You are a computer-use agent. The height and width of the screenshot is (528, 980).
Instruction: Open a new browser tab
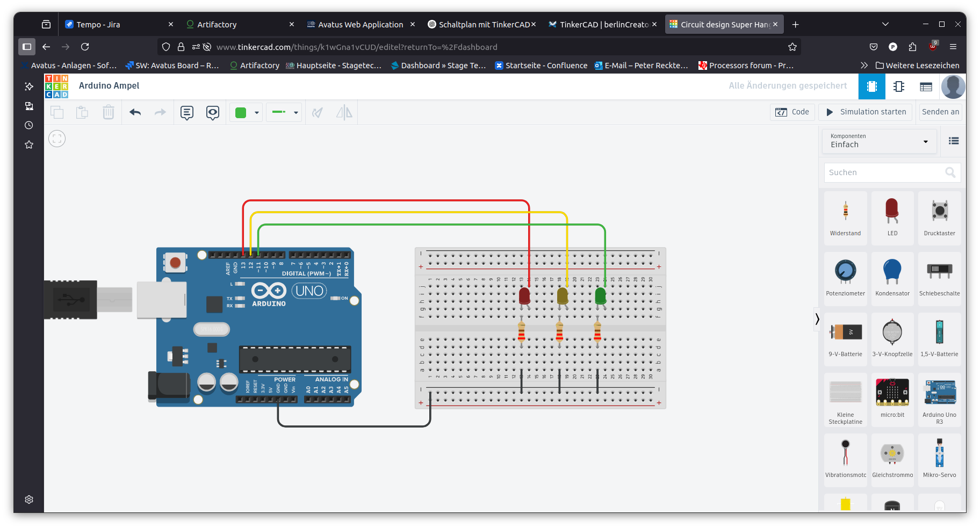[x=796, y=24]
